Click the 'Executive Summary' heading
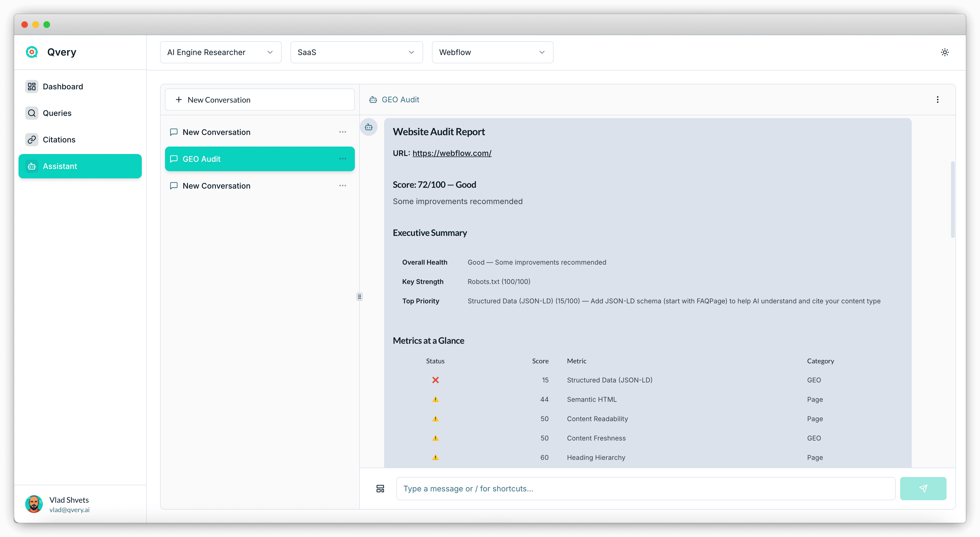Screen dimensions: 980x537 (430, 233)
